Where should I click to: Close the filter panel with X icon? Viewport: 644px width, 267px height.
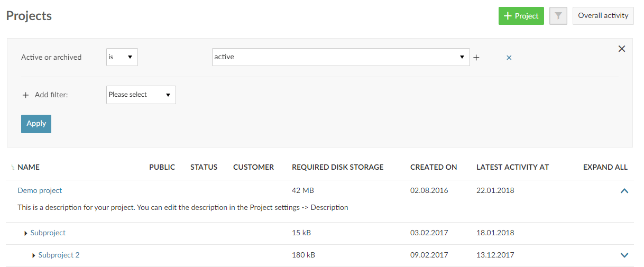pyautogui.click(x=622, y=49)
